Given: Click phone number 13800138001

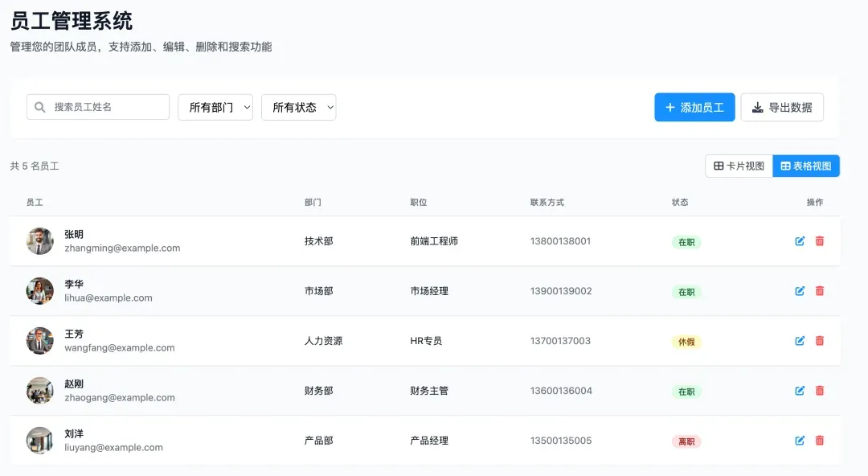Looking at the screenshot, I should (560, 241).
